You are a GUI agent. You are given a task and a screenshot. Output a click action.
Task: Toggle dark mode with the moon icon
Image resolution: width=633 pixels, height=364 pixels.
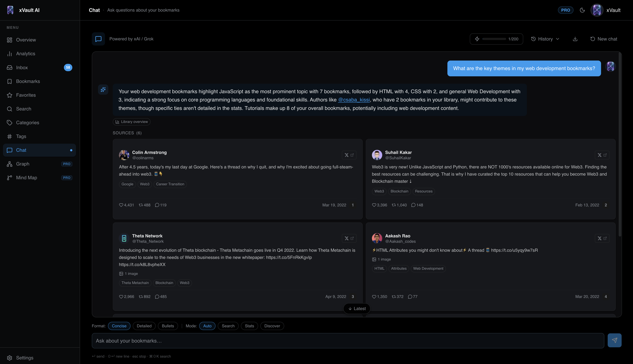582,10
